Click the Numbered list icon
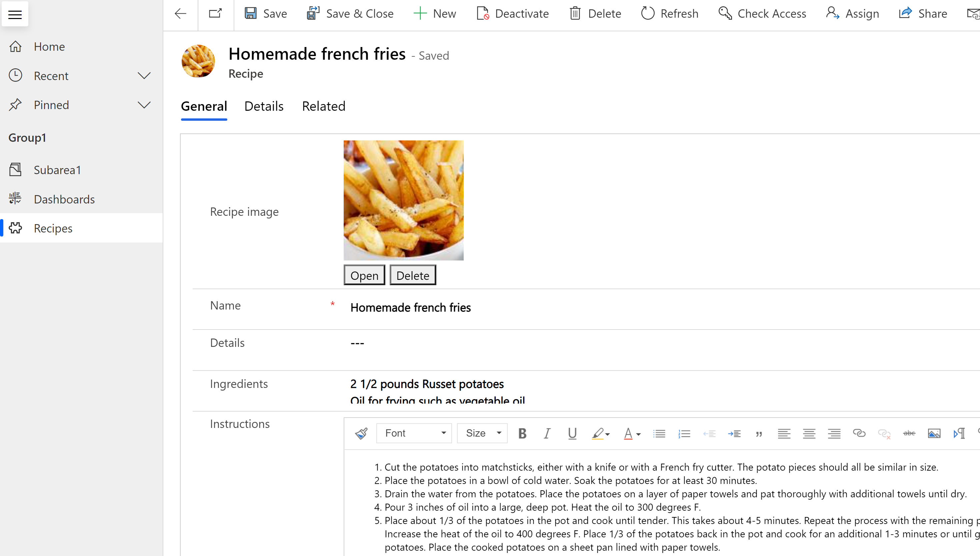980x556 pixels. pyautogui.click(x=684, y=433)
